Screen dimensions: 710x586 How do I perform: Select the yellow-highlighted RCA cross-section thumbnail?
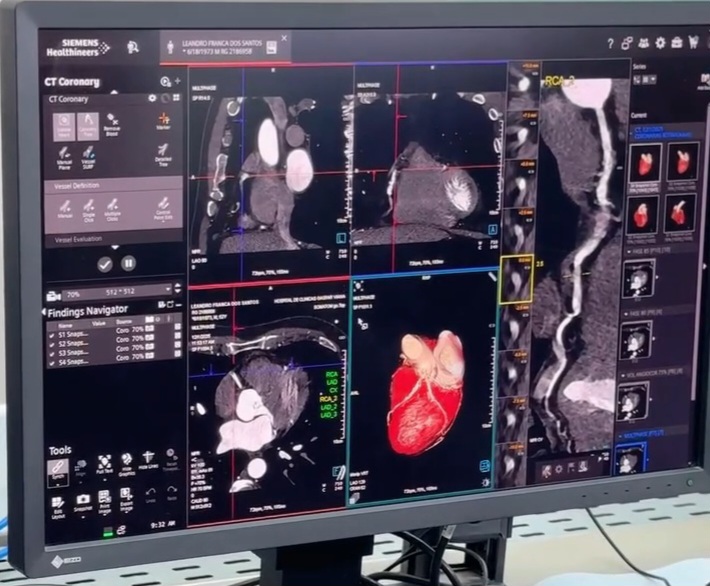518,279
